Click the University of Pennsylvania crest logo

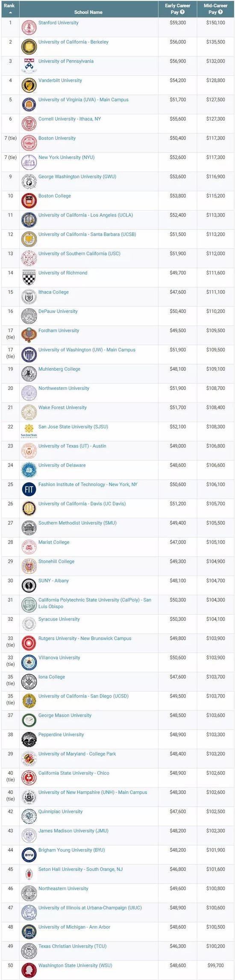[x=29, y=66]
